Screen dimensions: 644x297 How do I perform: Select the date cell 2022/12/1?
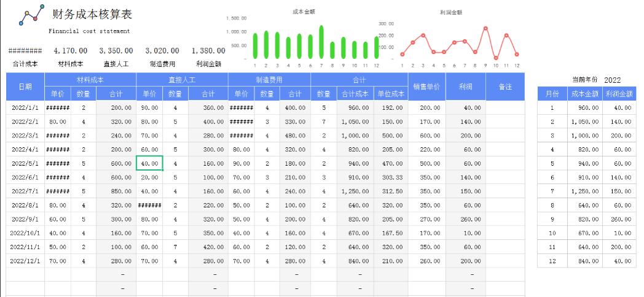click(25, 261)
